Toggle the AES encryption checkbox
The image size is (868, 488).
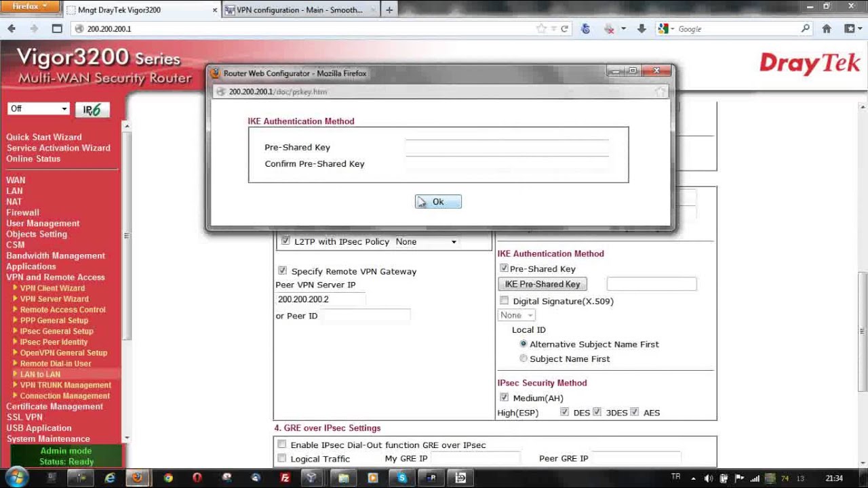point(634,411)
